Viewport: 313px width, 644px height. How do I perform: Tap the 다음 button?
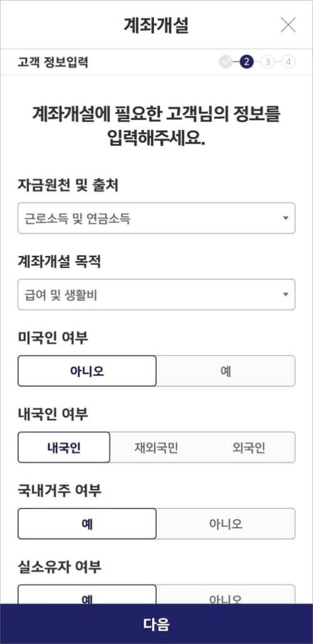[x=156, y=624]
